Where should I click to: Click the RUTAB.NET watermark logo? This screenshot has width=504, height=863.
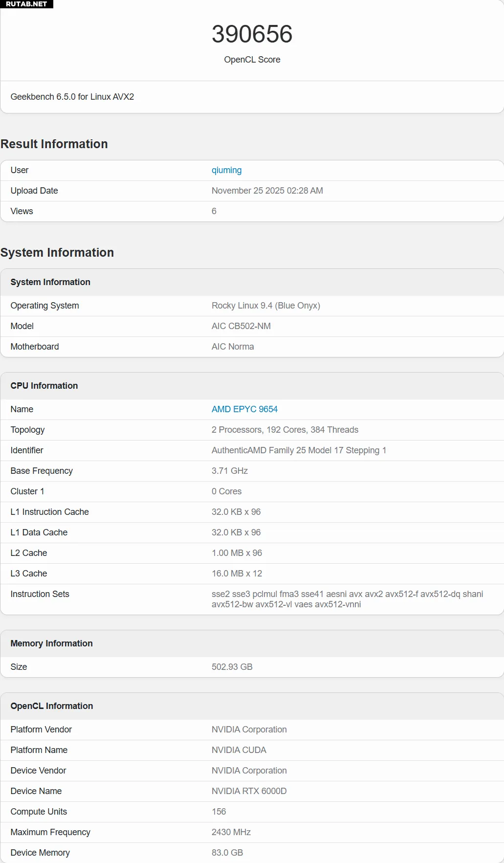(26, 4)
